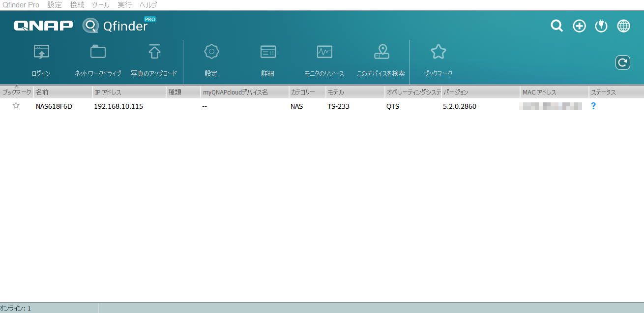Click the plus-circle add device icon
This screenshot has width=644, height=313.
click(x=580, y=26)
